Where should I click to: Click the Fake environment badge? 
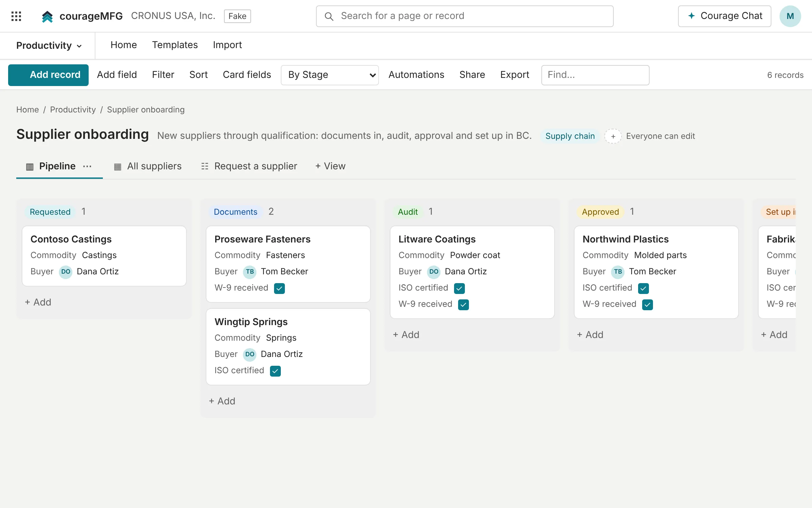click(238, 16)
